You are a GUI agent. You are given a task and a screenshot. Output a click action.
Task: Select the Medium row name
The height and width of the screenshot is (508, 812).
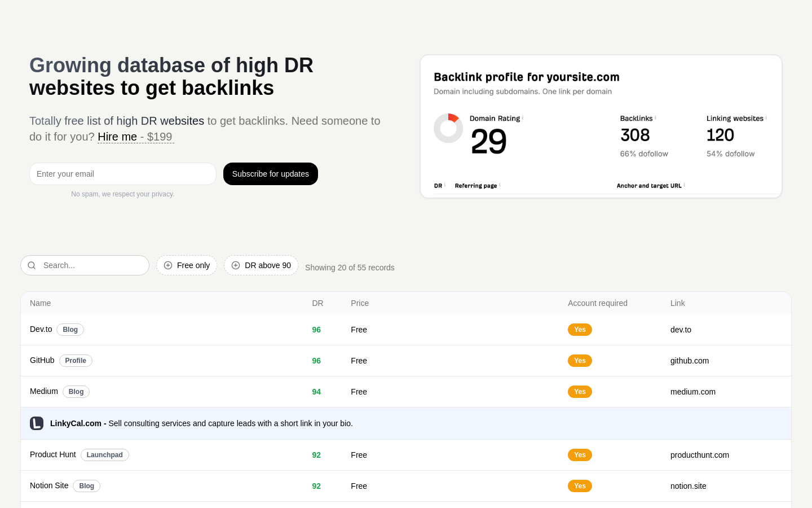tap(44, 391)
